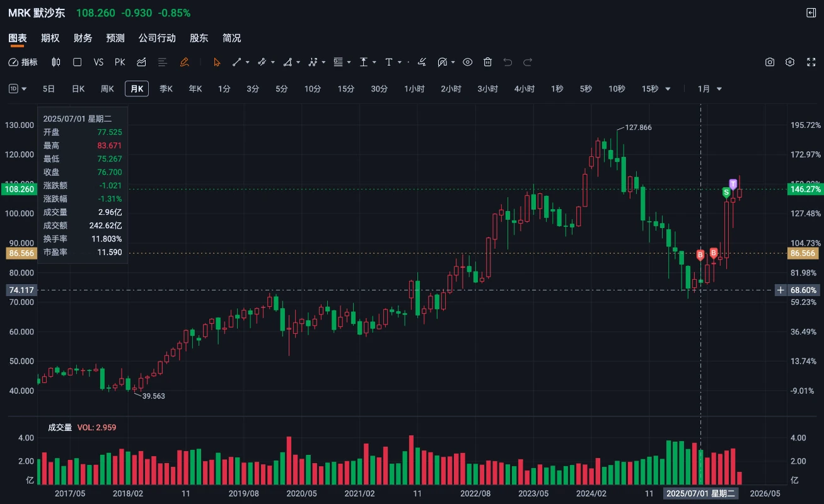The image size is (824, 504).
Task: Open the 期权 tab
Action: [x=50, y=38]
